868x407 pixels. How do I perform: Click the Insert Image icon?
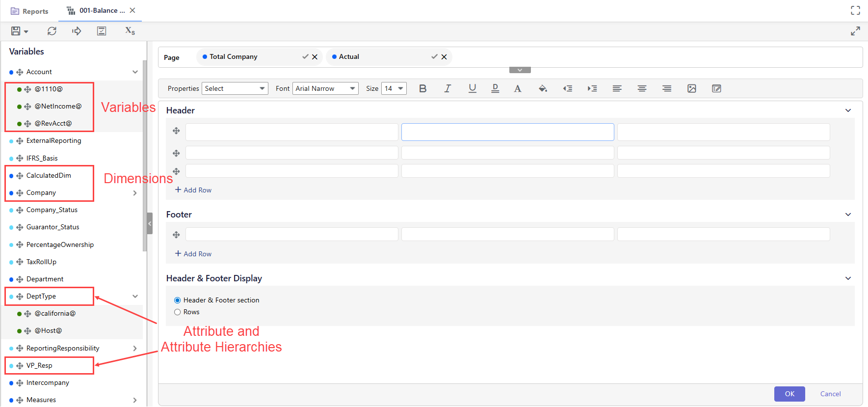point(692,88)
